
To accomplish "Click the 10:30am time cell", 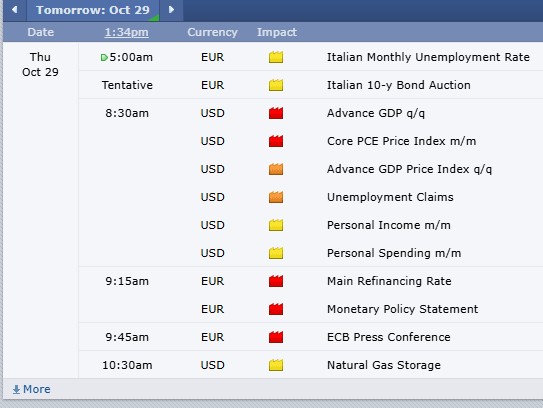I will point(127,365).
